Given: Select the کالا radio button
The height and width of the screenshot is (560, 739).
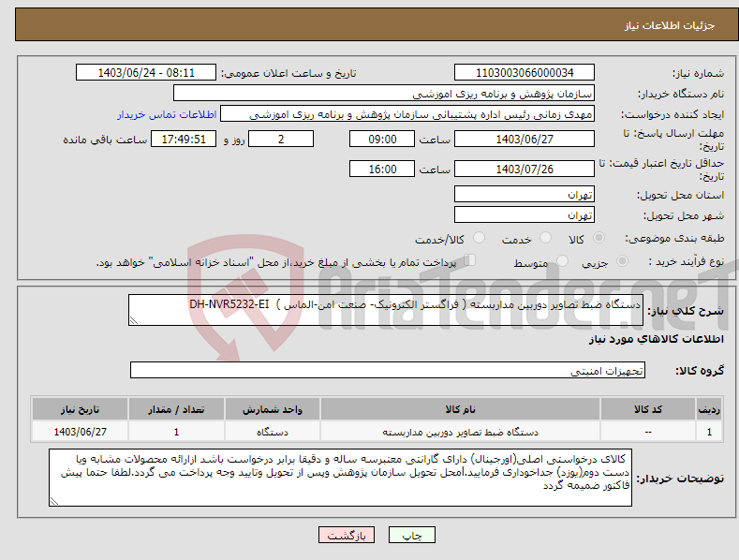Looking at the screenshot, I should click(x=599, y=238).
